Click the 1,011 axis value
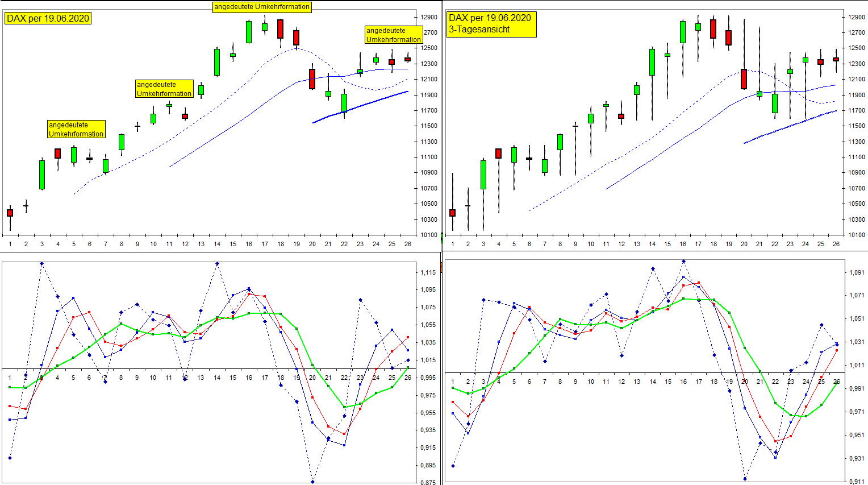Image resolution: width=868 pixels, height=485 pixels. (857, 366)
